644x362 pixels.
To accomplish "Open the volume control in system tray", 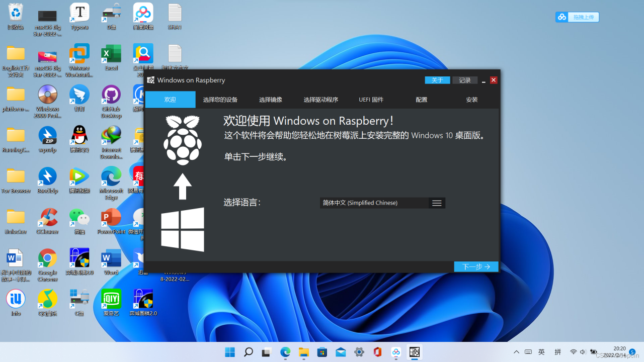I will (x=583, y=352).
